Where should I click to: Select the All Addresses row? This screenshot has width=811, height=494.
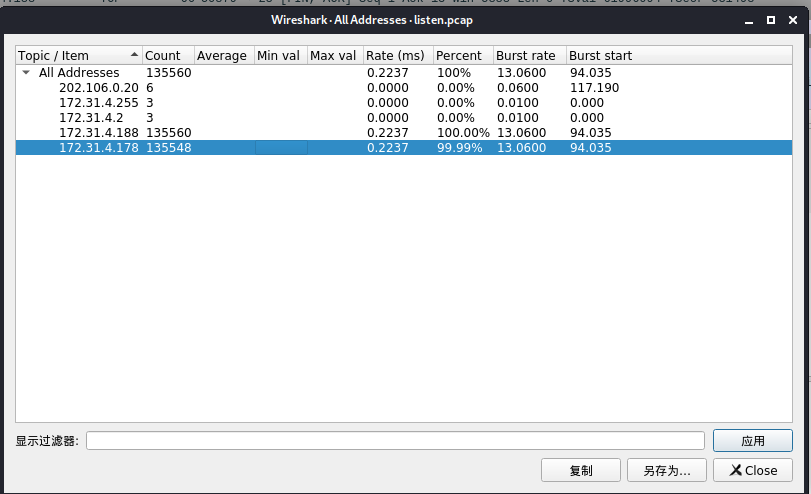click(x=403, y=72)
